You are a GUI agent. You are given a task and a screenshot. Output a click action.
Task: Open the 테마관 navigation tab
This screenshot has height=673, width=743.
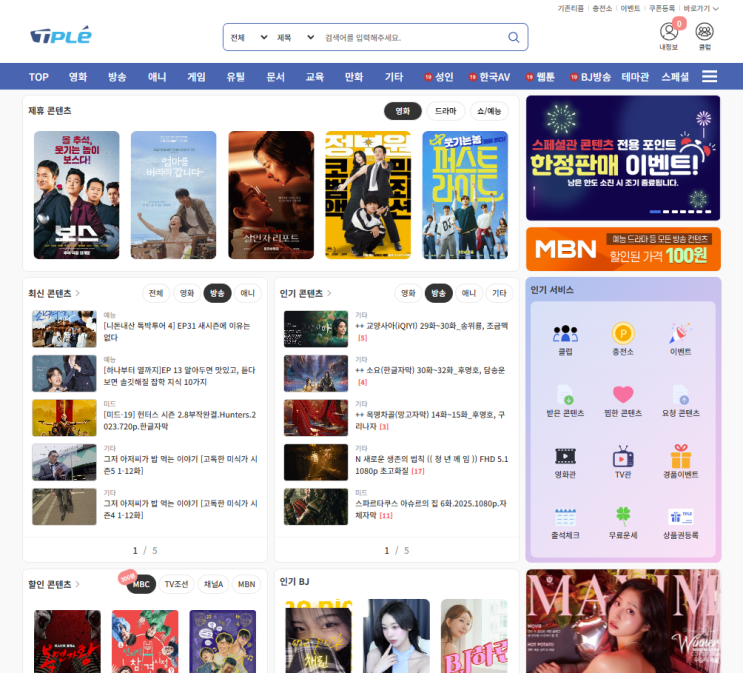pos(635,77)
